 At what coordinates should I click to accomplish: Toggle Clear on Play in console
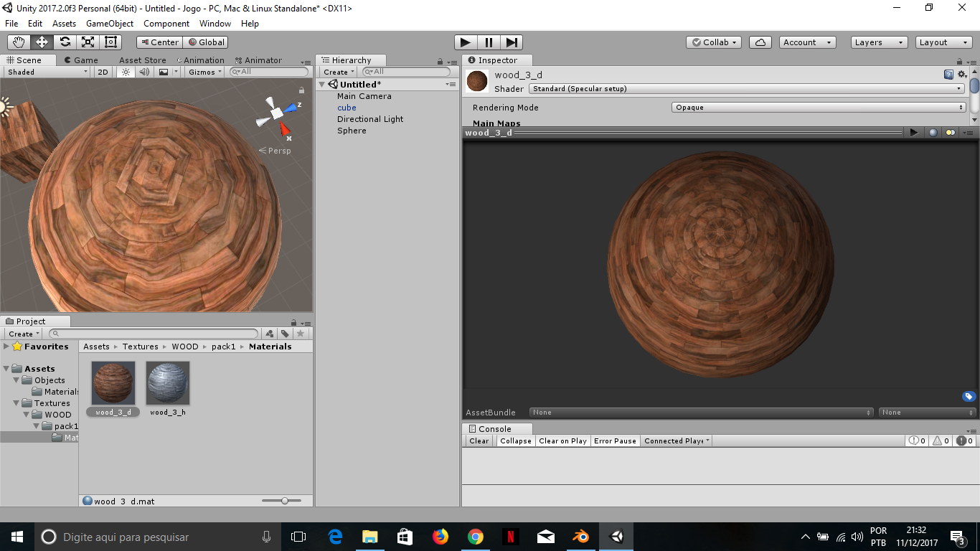pos(563,441)
